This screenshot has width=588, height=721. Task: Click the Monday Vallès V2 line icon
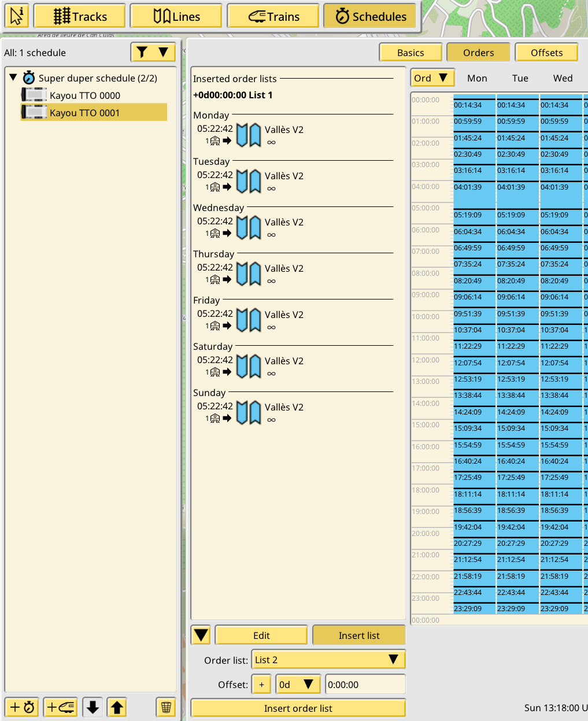(x=249, y=135)
